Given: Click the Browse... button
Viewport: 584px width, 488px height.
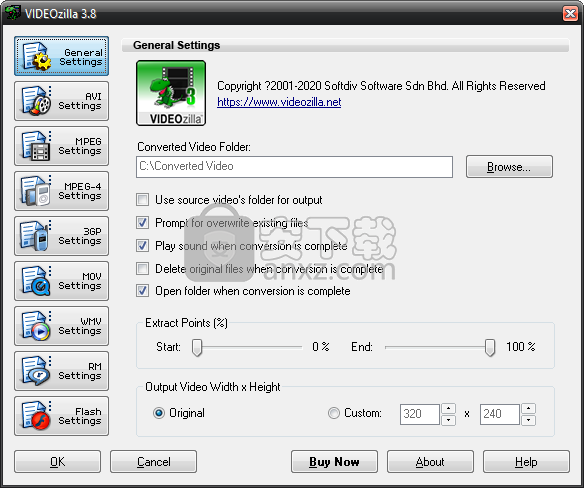Looking at the screenshot, I should 509,167.
